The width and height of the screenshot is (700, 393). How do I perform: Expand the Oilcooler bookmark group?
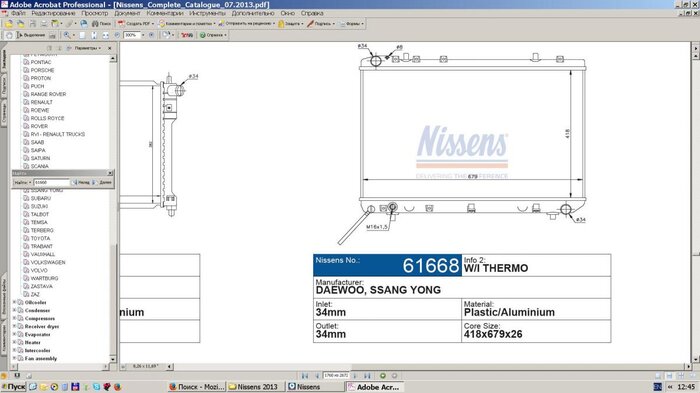pyautogui.click(x=14, y=302)
